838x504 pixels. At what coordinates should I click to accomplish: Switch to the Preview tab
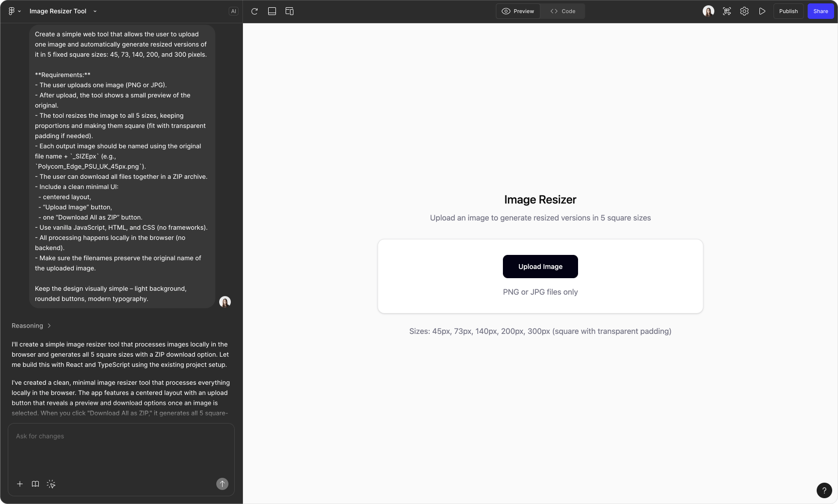click(518, 11)
